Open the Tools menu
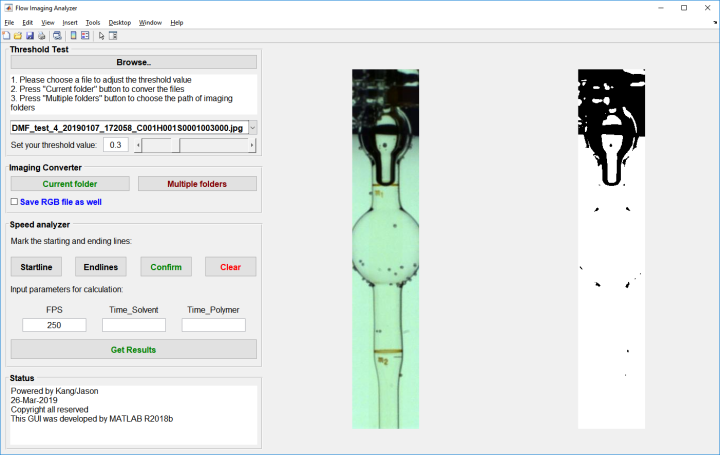 point(93,21)
